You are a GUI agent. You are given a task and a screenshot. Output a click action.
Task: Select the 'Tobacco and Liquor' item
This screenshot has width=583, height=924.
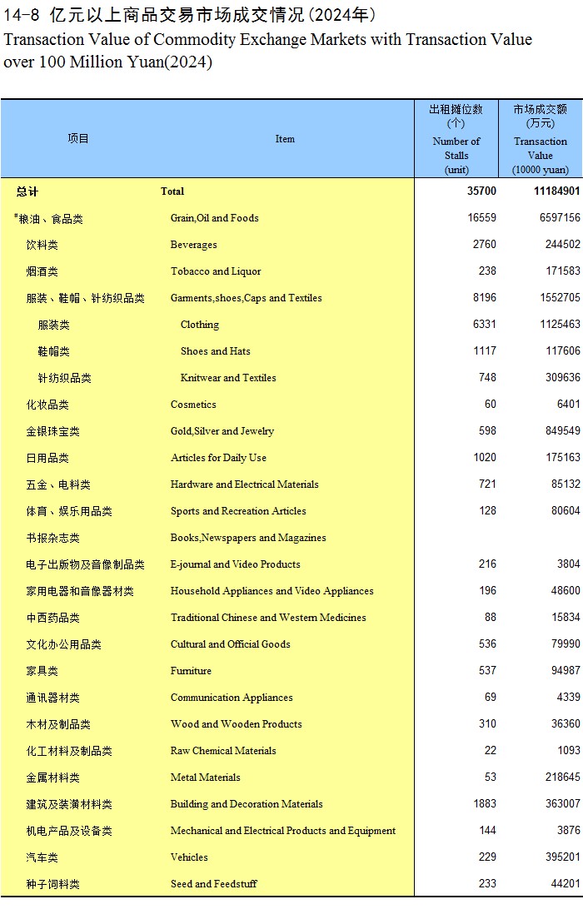pos(216,271)
